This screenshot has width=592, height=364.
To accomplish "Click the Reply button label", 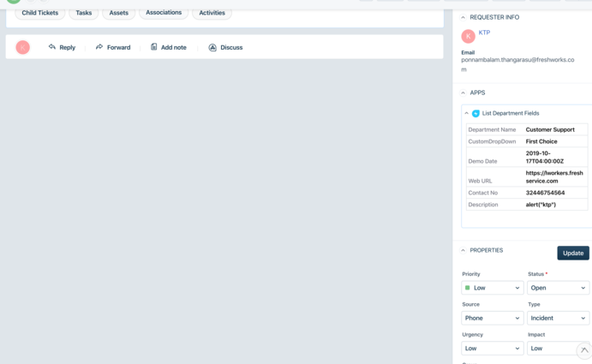I will (x=67, y=47).
